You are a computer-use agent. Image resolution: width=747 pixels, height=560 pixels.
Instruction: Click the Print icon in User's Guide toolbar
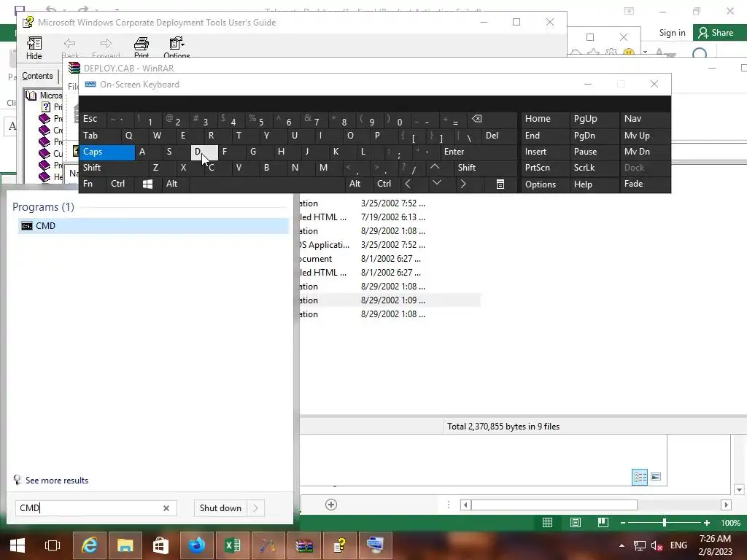click(141, 47)
